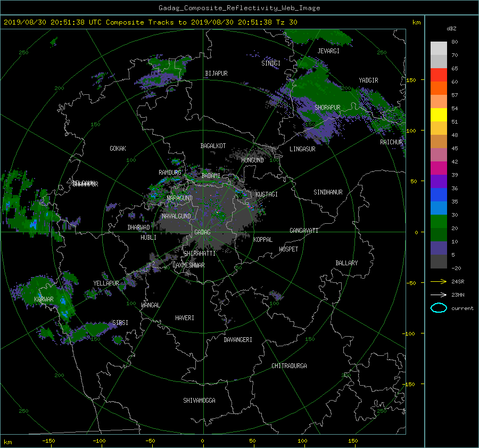Click the HUBLI city label

point(148,237)
